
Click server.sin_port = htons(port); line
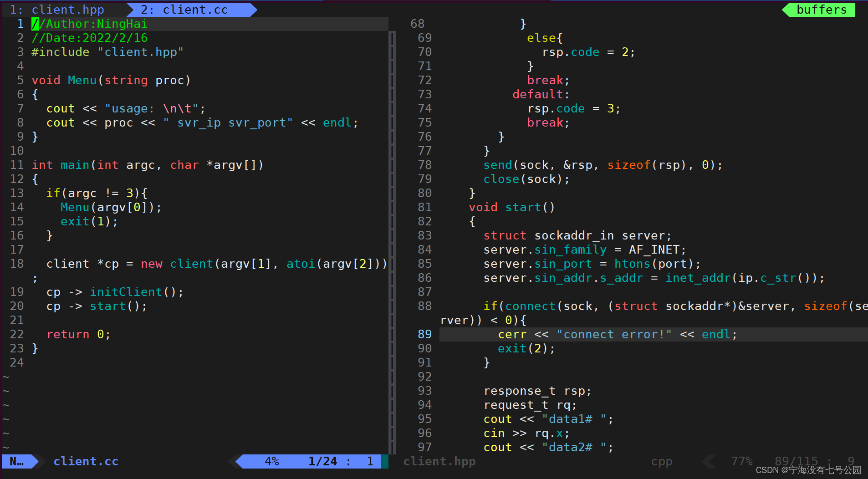coord(592,264)
